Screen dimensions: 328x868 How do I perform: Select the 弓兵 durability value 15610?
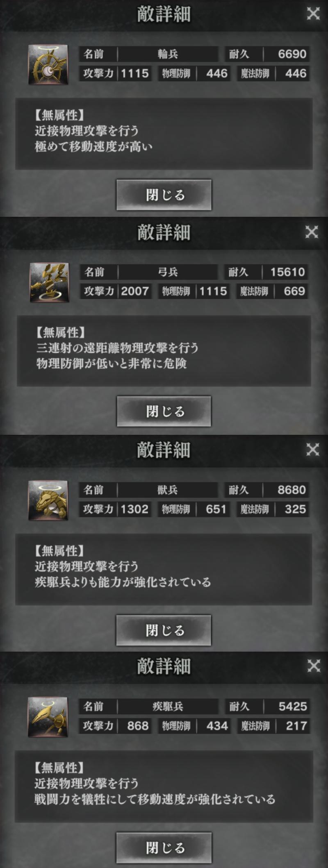pos(287,272)
